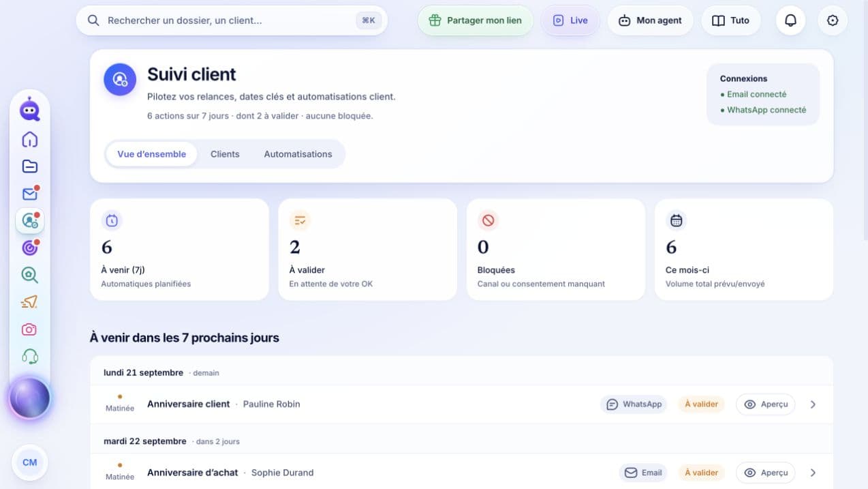This screenshot has width=868, height=489.
Task: Click the search magnifier icon
Action: (x=94, y=20)
